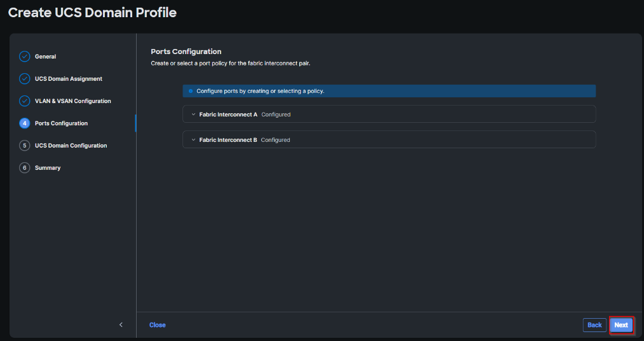Click the Close link at the bottom
This screenshot has height=341, width=644.
click(158, 325)
